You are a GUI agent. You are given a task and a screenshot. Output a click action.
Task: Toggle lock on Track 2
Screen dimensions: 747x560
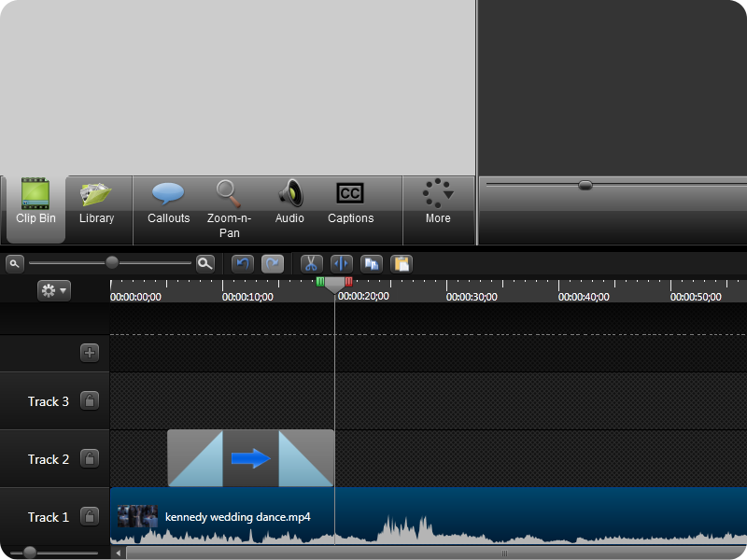click(90, 458)
